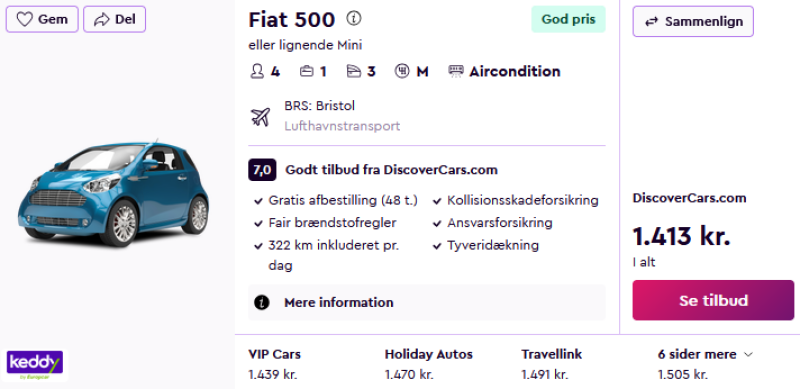Click the manual gearbox icon
The width and height of the screenshot is (800, 389).
(402, 71)
